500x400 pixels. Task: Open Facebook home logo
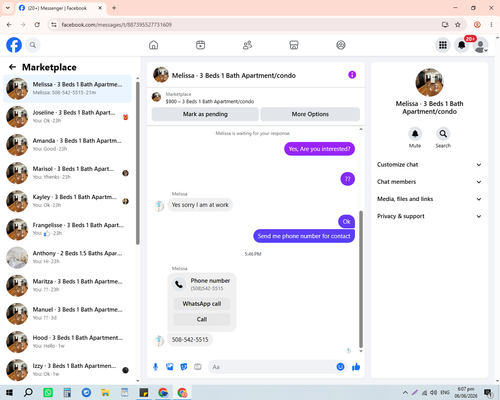14,45
